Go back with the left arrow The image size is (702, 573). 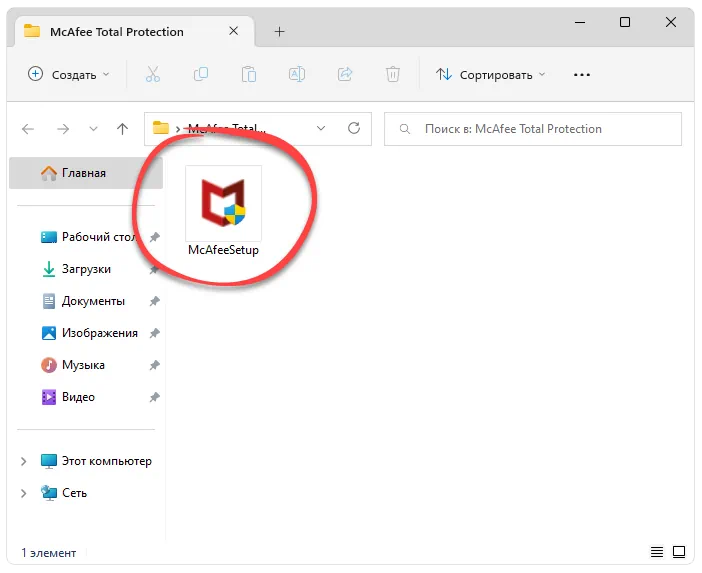coord(28,129)
